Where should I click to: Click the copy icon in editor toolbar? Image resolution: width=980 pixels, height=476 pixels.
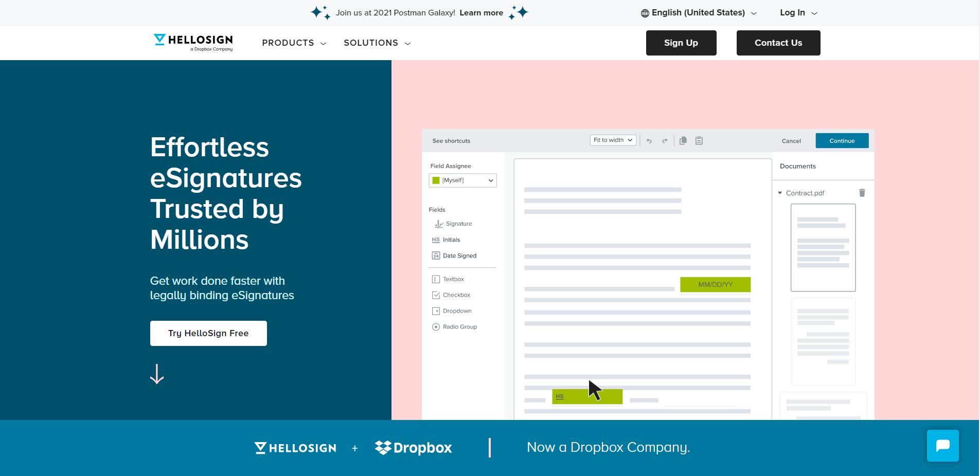pos(683,141)
